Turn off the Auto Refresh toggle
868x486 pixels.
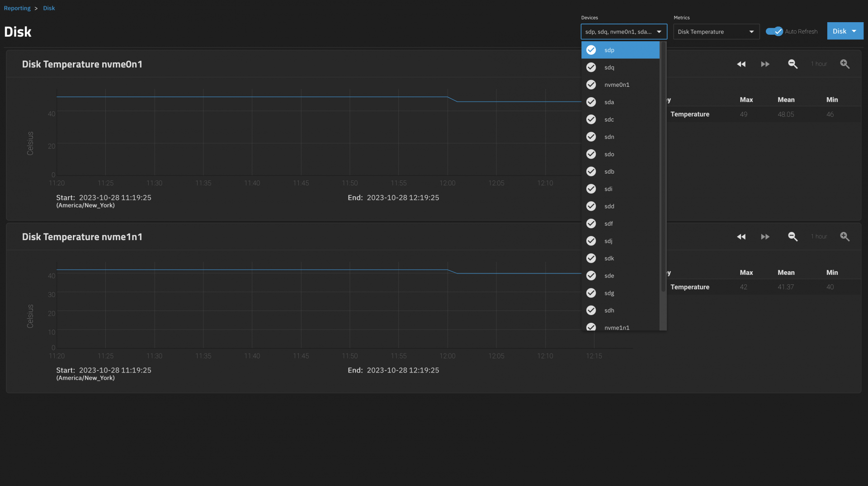click(774, 32)
